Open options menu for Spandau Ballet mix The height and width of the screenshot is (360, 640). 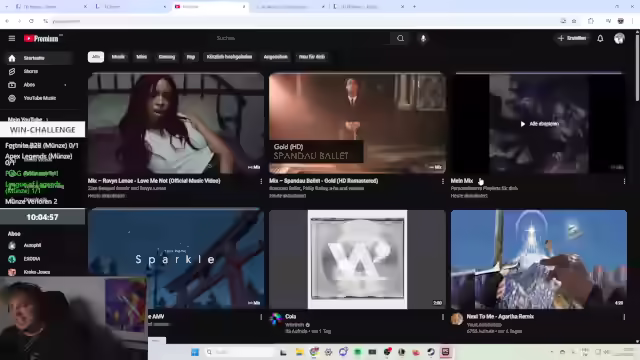pos(442,181)
